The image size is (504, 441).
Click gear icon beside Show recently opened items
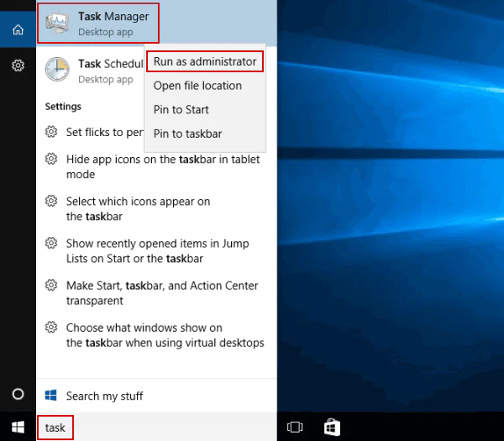[x=51, y=243]
